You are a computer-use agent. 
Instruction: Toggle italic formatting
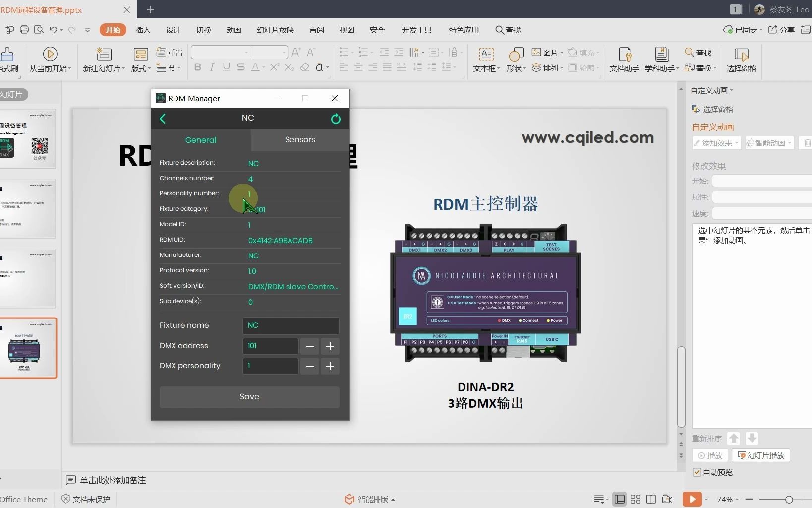pyautogui.click(x=212, y=67)
